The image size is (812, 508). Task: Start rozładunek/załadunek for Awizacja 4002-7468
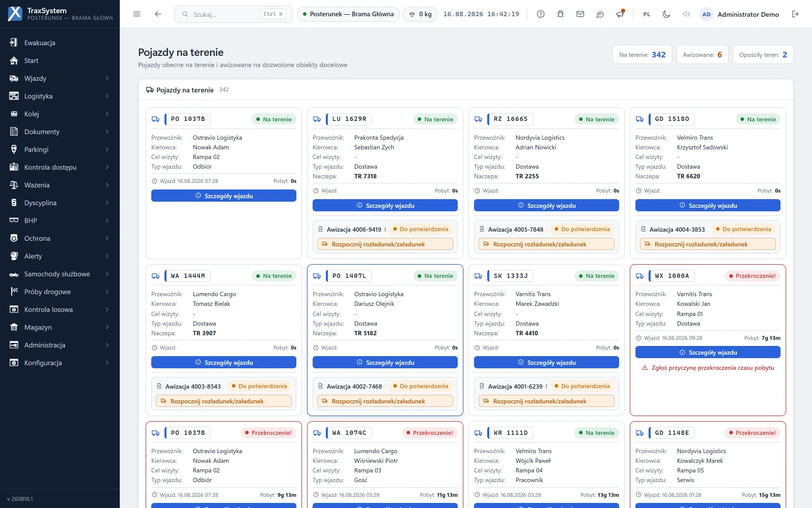coord(385,401)
